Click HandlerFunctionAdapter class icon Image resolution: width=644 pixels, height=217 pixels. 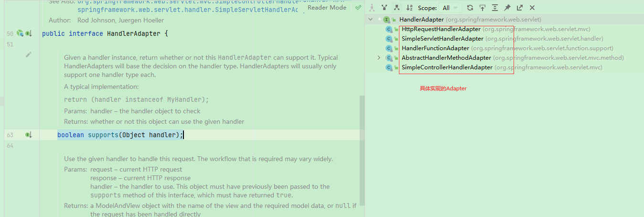[x=389, y=48]
